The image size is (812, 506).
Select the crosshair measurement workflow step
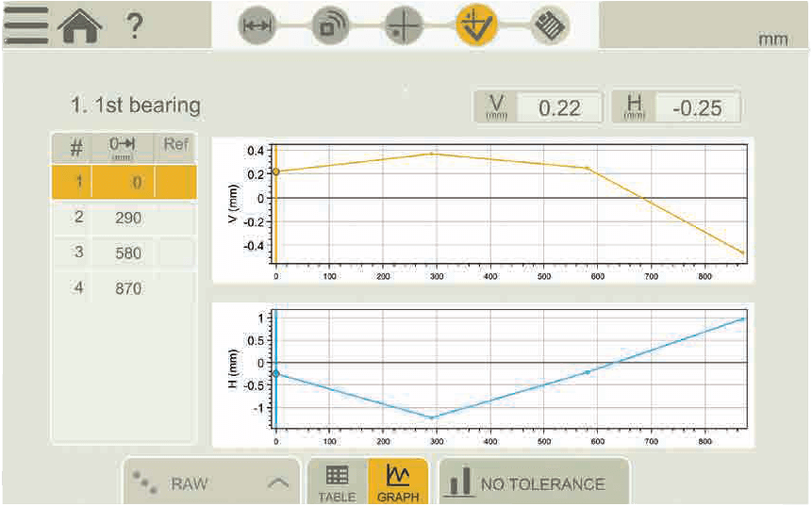(404, 26)
